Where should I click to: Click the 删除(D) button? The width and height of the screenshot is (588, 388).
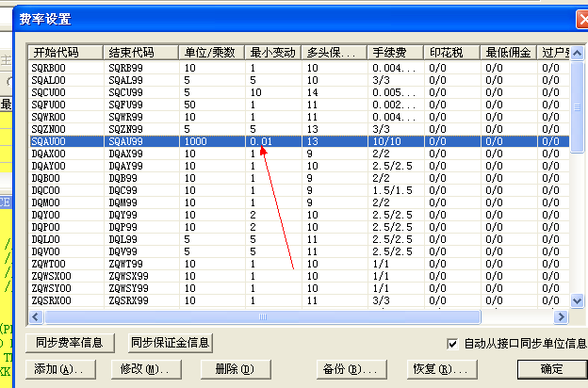[x=228, y=368]
